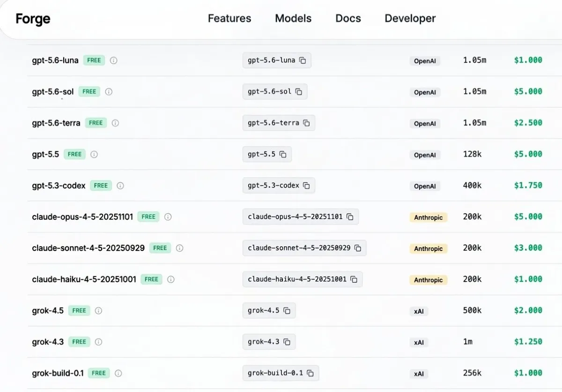562x392 pixels.
Task: Click the 500k context value
Action: (472, 311)
